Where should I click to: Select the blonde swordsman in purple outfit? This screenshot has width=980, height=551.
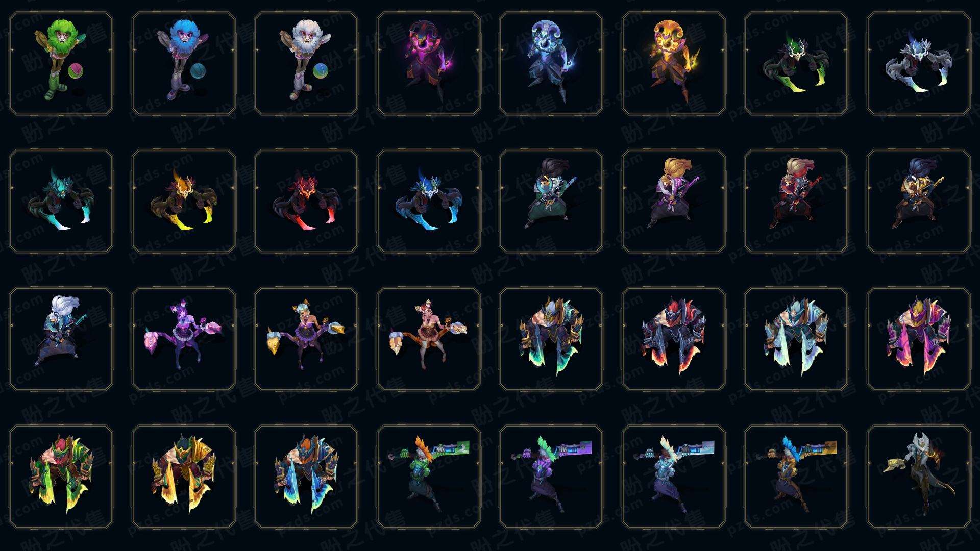(674, 201)
